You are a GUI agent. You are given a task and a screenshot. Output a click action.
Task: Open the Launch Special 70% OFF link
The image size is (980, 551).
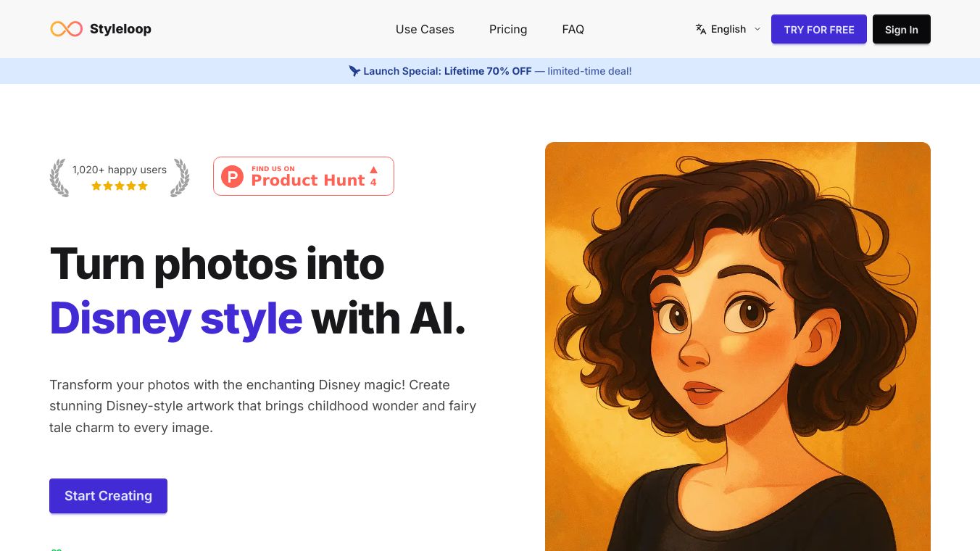point(490,71)
